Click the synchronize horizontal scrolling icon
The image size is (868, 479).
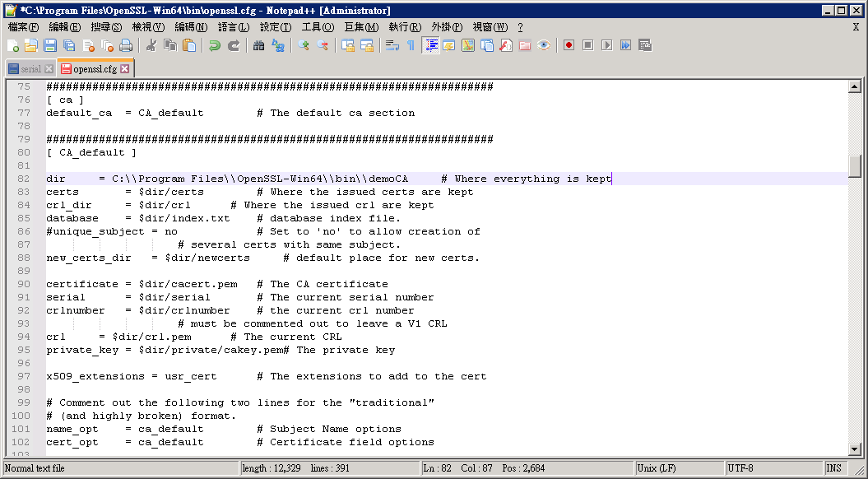[x=366, y=46]
